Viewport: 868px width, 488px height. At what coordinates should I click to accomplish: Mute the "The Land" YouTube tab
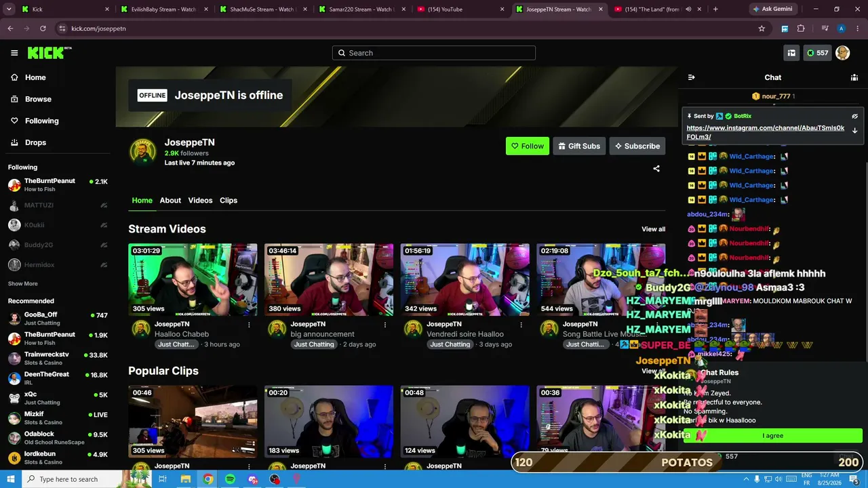coord(688,9)
